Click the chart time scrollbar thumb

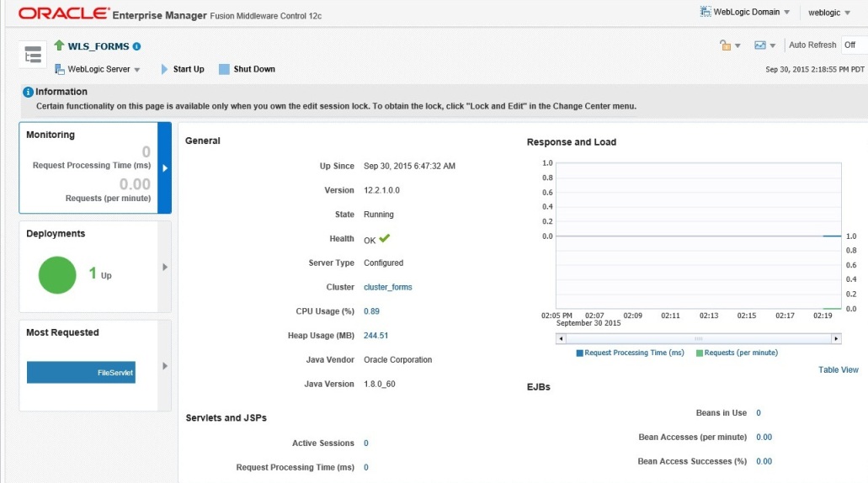click(x=699, y=338)
